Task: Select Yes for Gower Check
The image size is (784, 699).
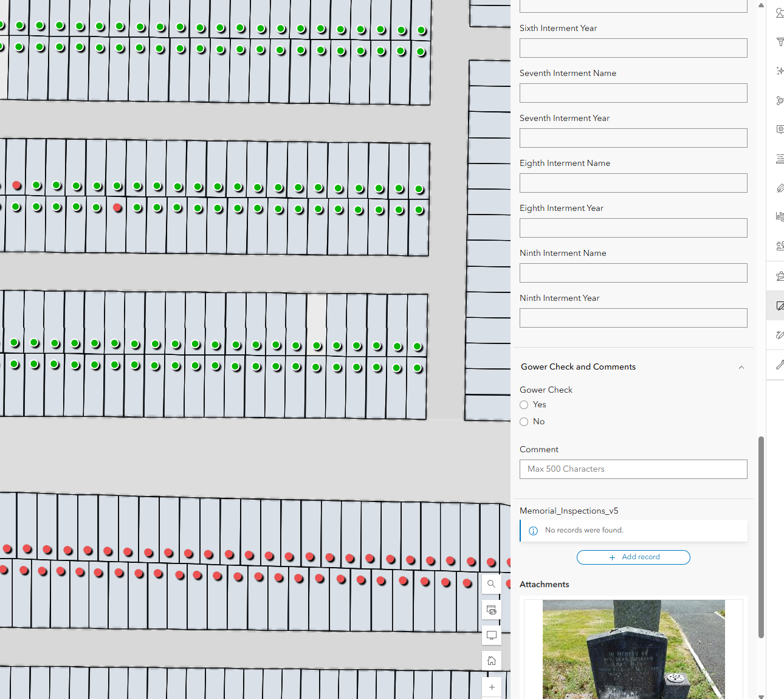Action: [524, 405]
